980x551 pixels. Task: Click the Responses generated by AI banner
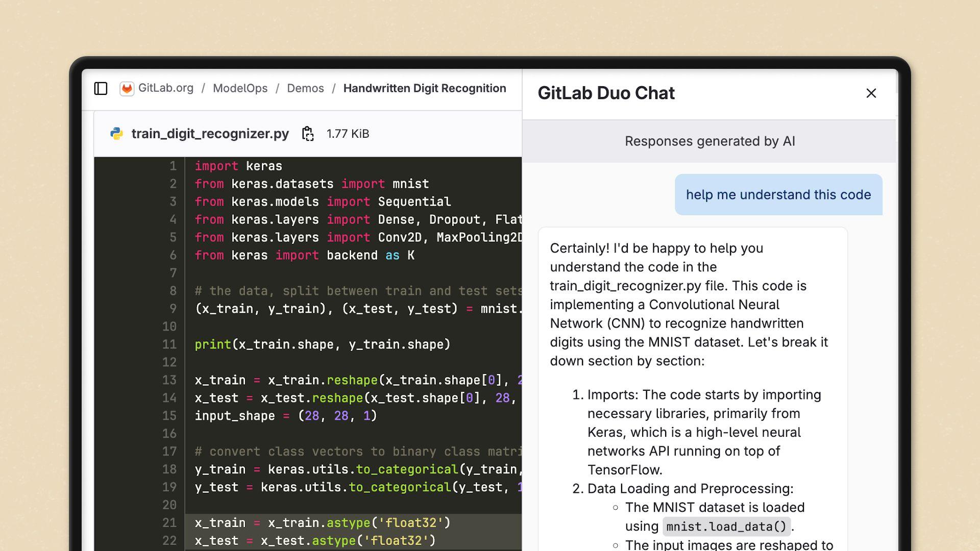pos(709,141)
